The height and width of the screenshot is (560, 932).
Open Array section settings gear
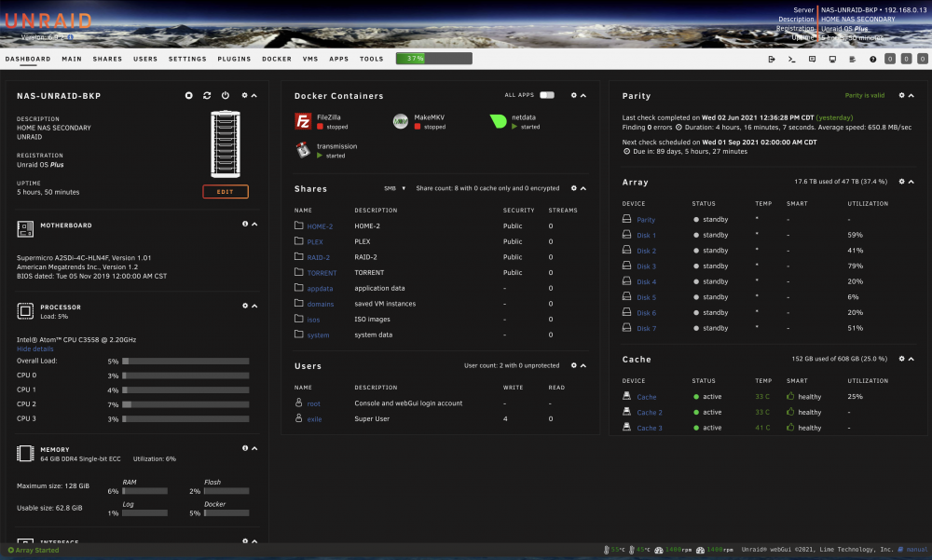pos(901,182)
